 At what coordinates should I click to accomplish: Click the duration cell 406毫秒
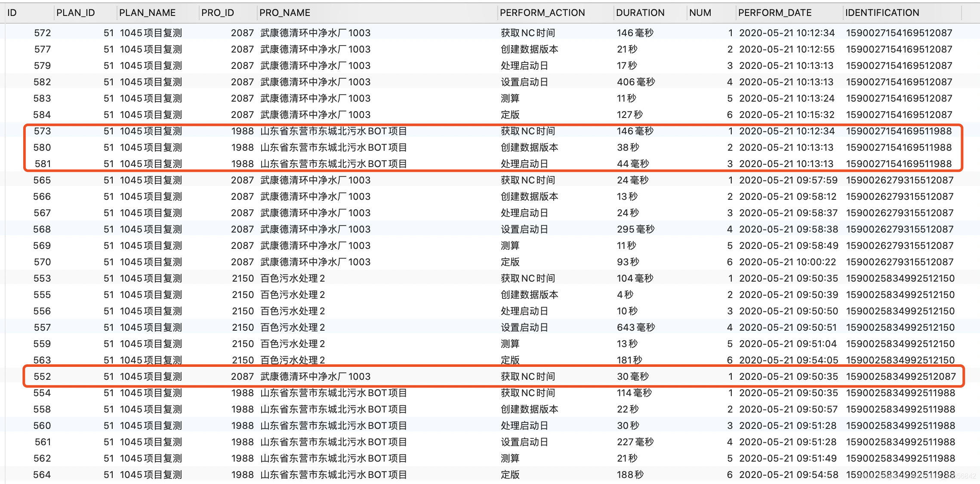click(635, 82)
